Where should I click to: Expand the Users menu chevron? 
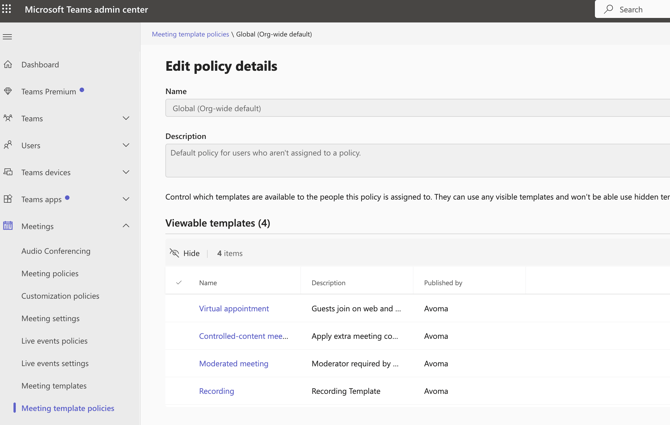tap(126, 145)
